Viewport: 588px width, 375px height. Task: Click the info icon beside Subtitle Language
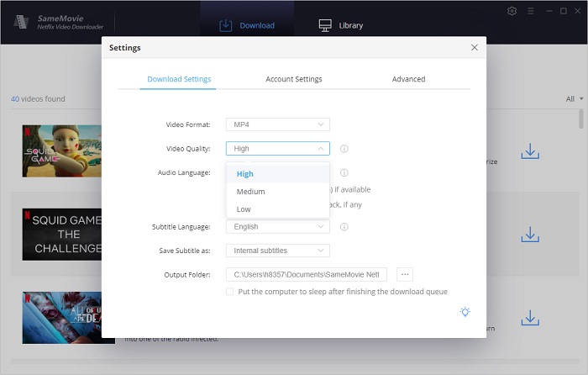tap(344, 227)
